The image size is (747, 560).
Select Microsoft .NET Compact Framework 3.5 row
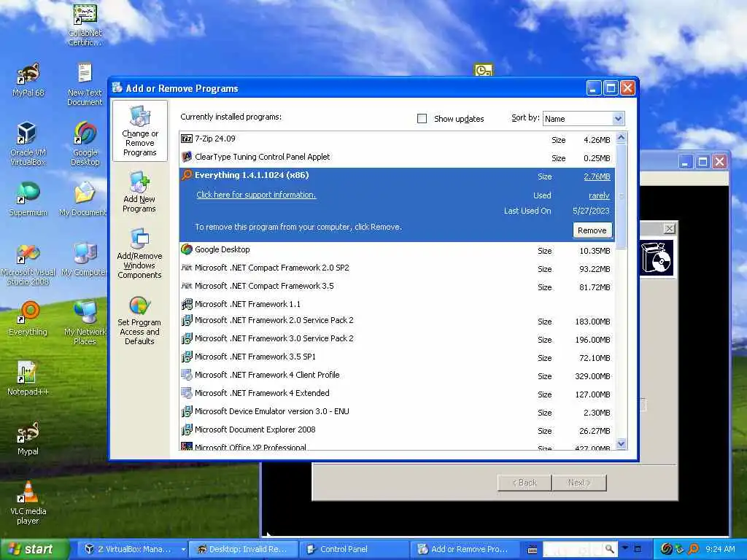397,286
